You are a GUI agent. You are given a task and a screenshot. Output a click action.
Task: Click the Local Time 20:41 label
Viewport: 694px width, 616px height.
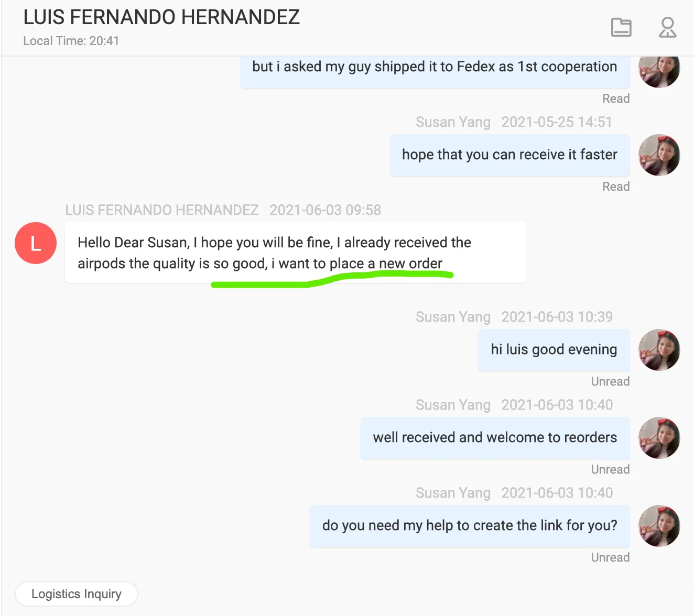(x=71, y=41)
